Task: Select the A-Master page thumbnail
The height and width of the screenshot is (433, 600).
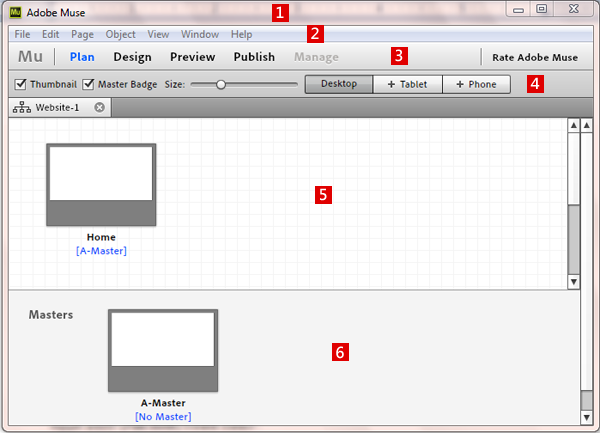Action: pyautogui.click(x=163, y=350)
